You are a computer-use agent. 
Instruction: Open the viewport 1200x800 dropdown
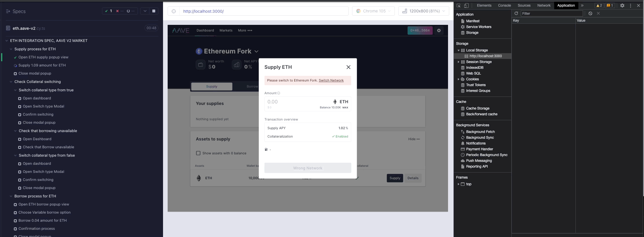(x=423, y=11)
